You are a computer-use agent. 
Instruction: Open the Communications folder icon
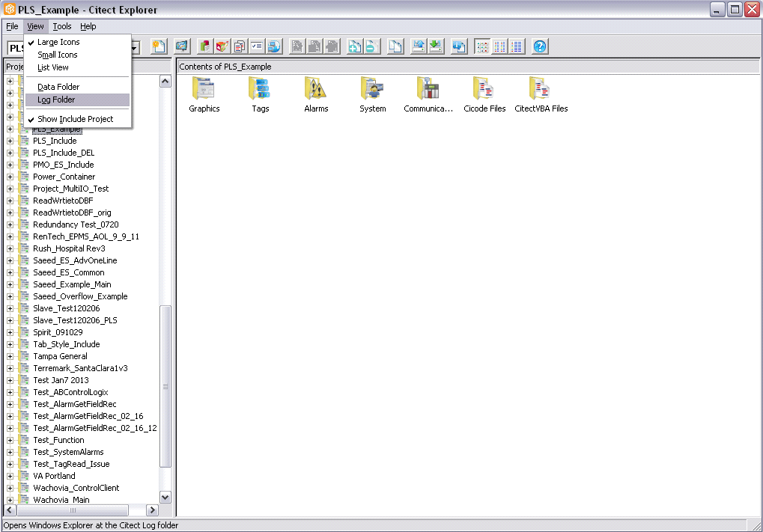pos(428,88)
